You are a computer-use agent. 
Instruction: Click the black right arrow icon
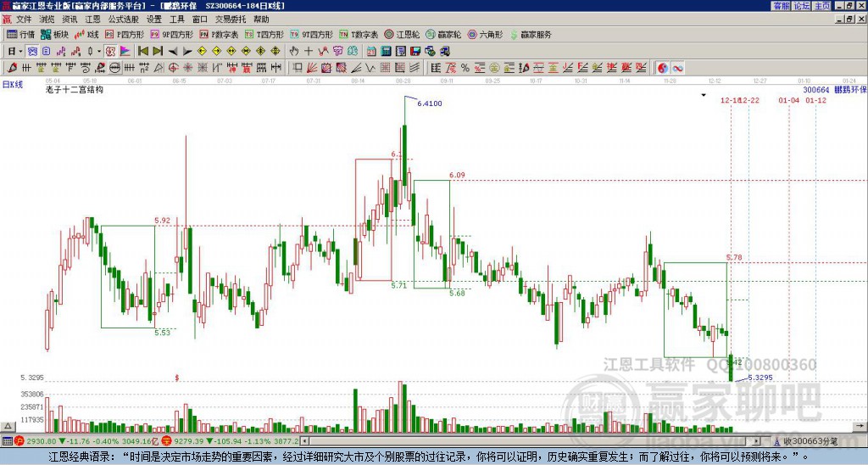(x=187, y=52)
